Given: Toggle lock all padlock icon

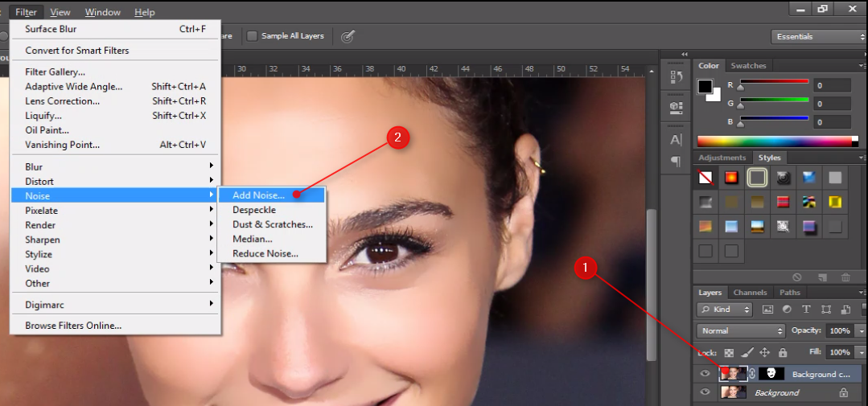Looking at the screenshot, I should point(783,352).
